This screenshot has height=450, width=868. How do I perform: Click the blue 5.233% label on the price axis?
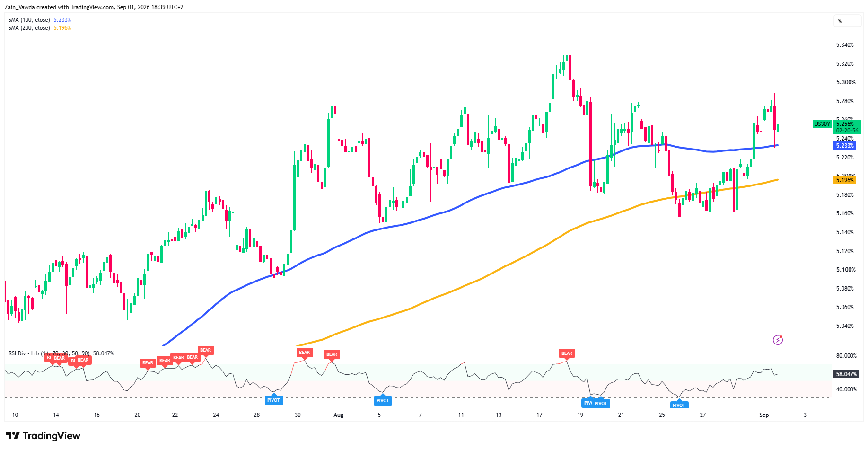[x=844, y=146]
